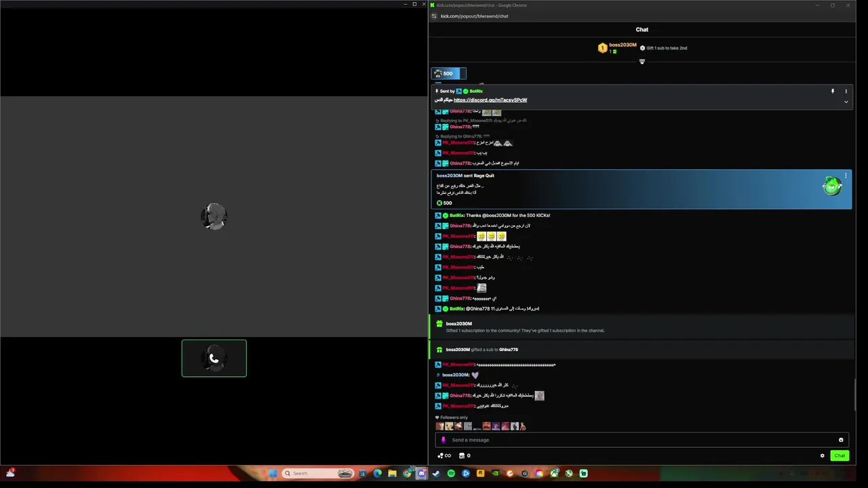Click the green Rage Quit emote icon
Screen dimensions: 868x488
(x=832, y=186)
